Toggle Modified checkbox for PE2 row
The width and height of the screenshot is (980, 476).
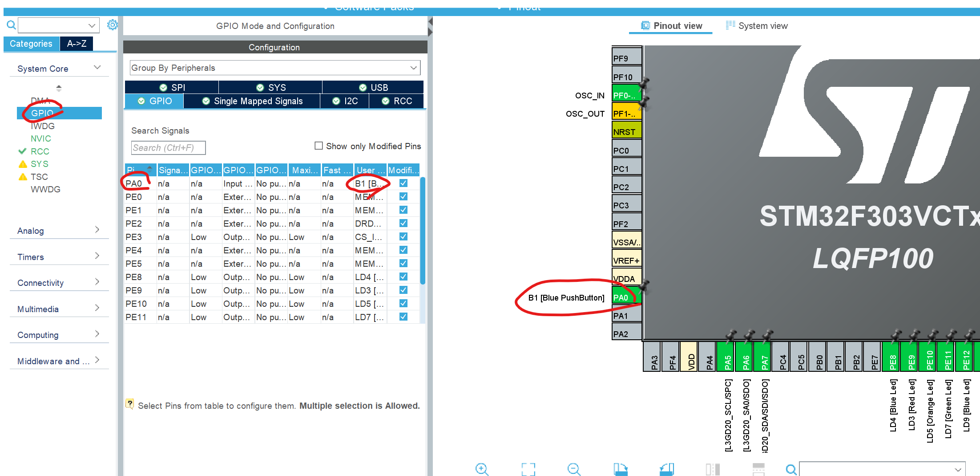(403, 223)
